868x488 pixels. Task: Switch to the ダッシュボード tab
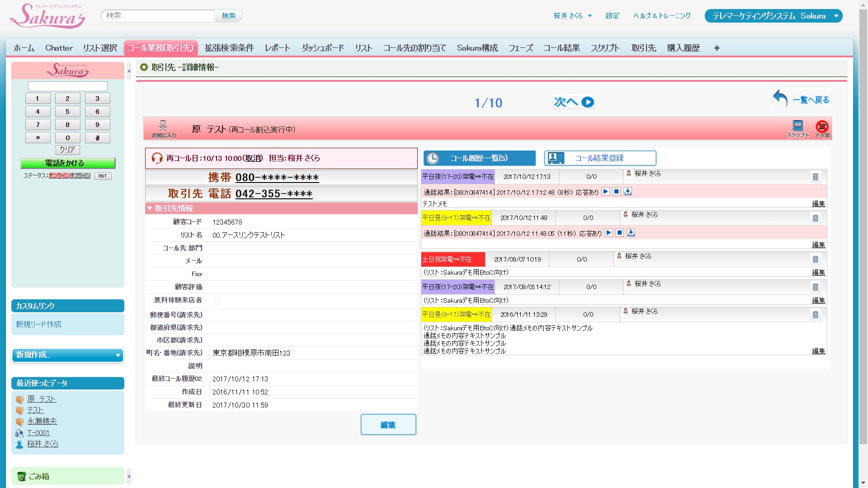322,48
